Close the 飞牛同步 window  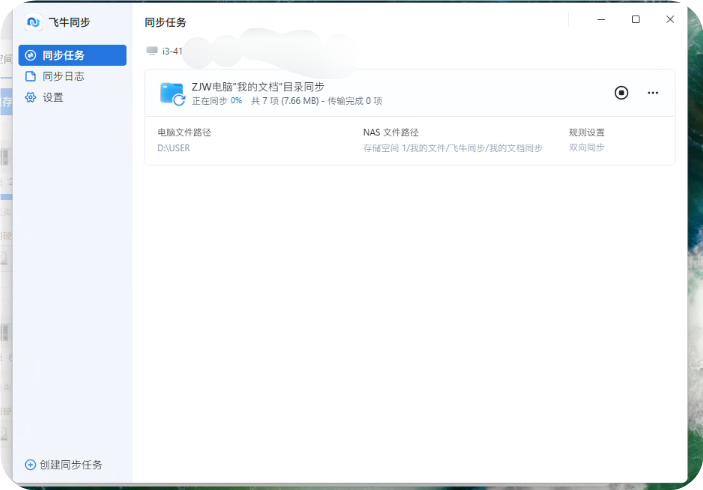point(670,19)
